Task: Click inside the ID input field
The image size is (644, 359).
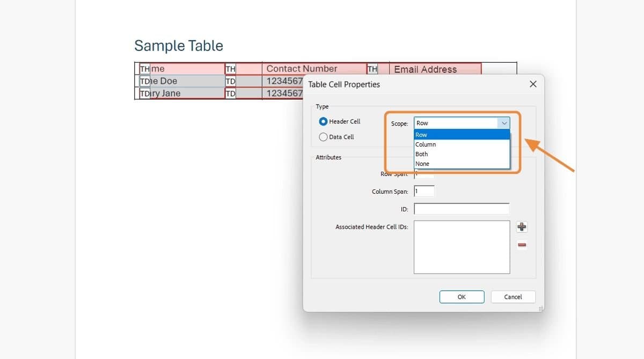Action: (x=462, y=209)
